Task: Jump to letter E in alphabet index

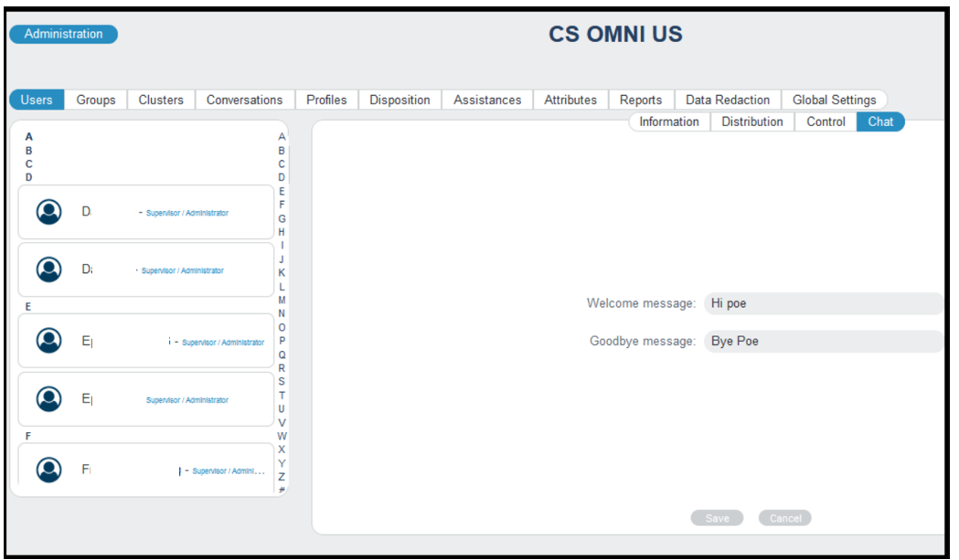Action: click(x=282, y=191)
